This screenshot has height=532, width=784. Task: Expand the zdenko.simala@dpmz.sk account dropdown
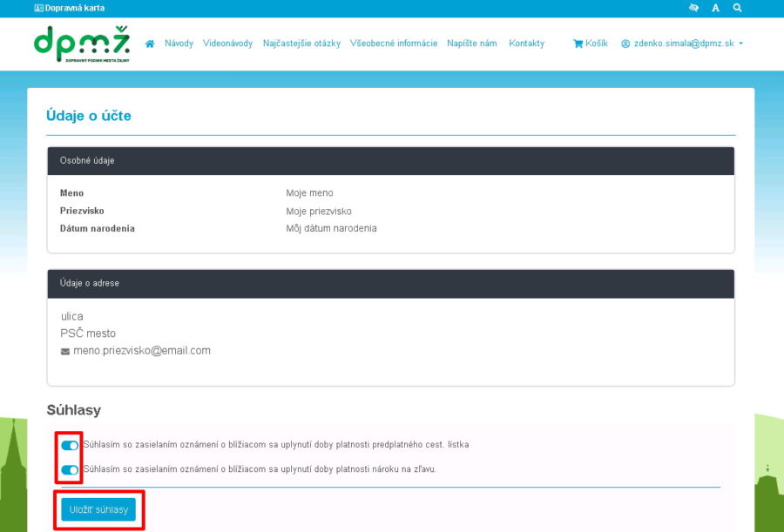coord(682,44)
